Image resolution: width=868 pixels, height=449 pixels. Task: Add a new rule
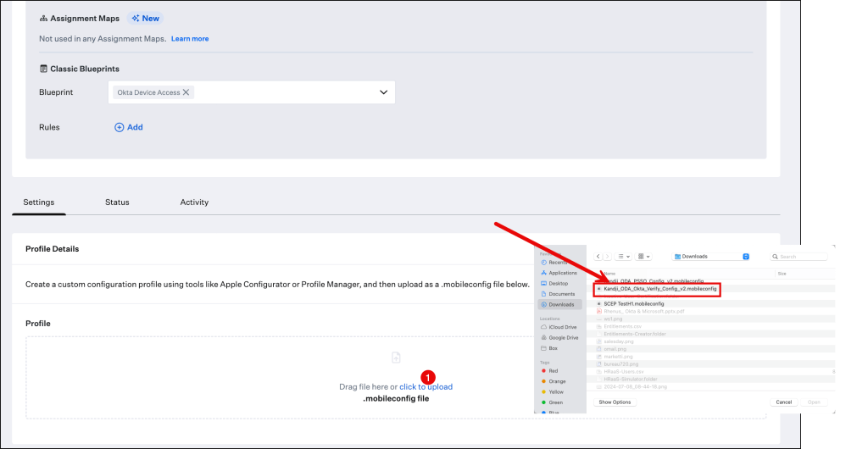(x=129, y=127)
